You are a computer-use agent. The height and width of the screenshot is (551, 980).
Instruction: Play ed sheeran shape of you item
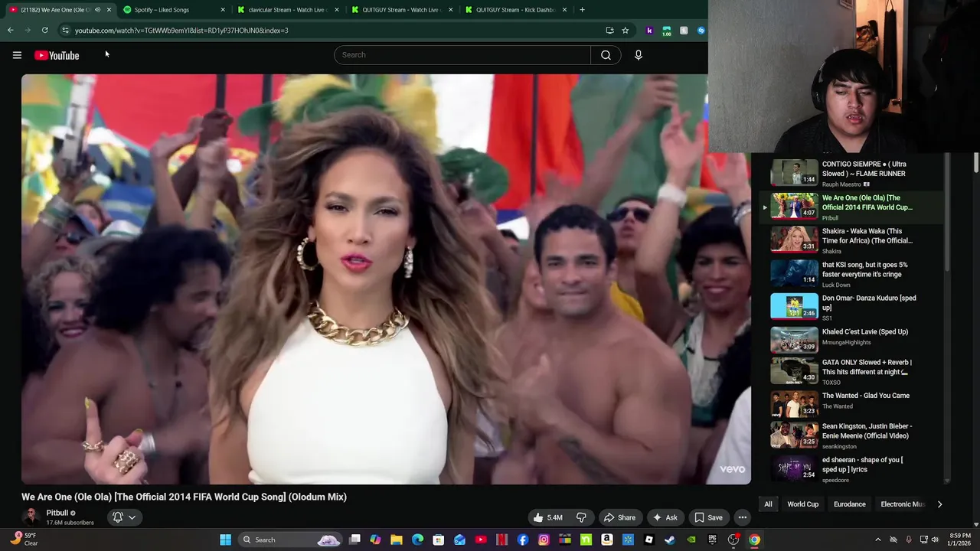coord(851,468)
